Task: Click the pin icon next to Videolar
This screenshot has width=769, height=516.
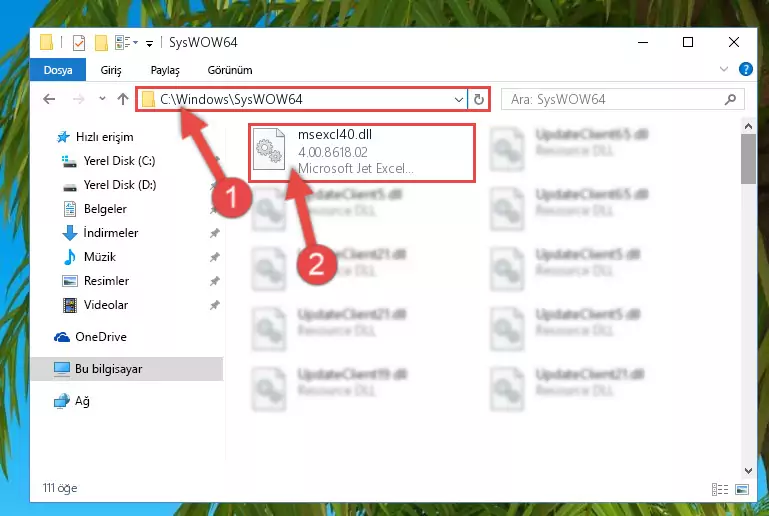Action: pyautogui.click(x=214, y=305)
